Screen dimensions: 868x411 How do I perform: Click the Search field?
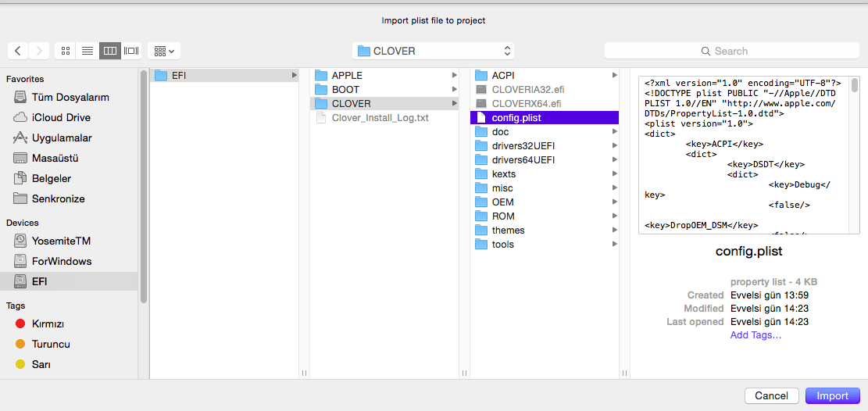pos(732,51)
